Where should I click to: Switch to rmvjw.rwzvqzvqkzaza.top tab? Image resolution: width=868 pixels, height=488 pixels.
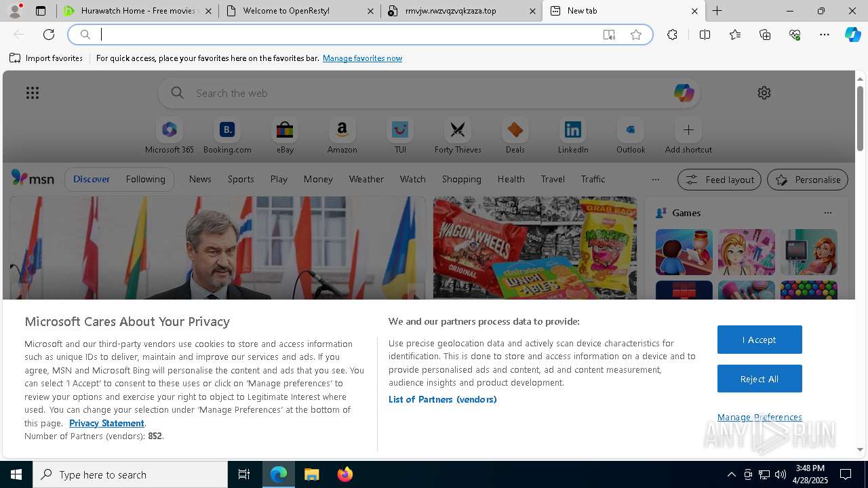coord(461,11)
